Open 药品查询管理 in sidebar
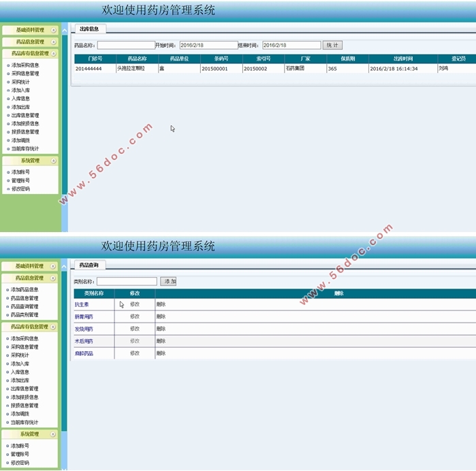The width and height of the screenshot is (476, 471). (25, 306)
